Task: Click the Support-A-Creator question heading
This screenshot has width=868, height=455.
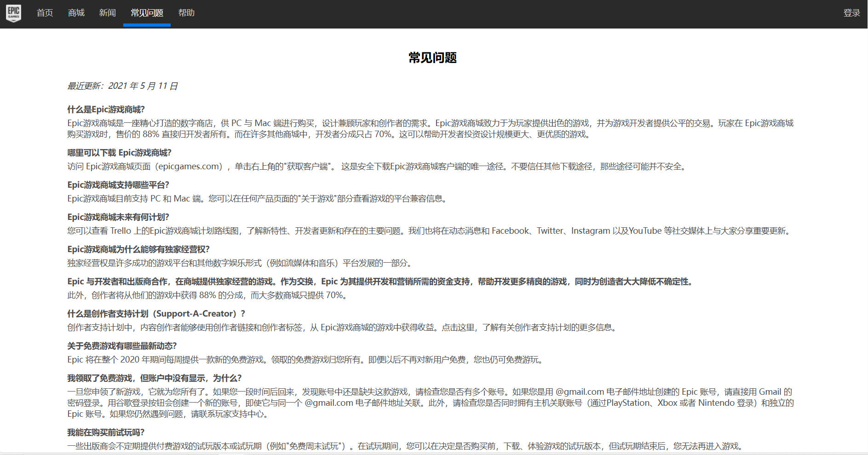Action: tap(156, 313)
